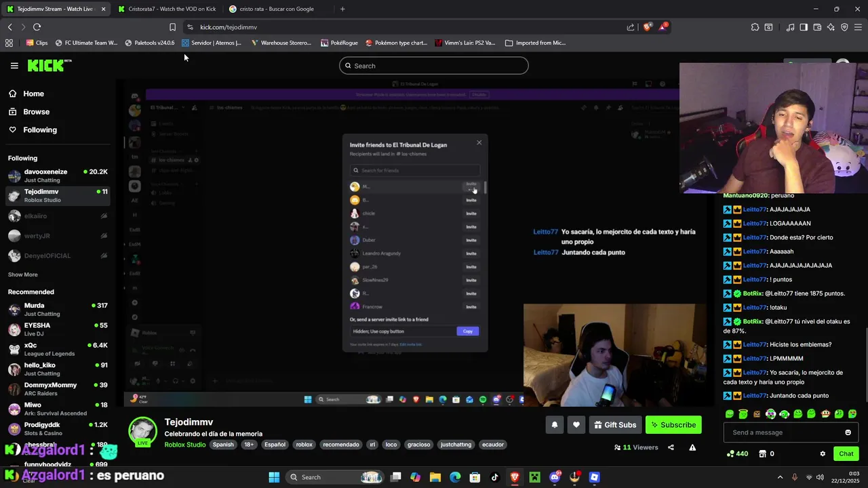Report the stream via the warning icon
This screenshot has height=488, width=868.
692,447
